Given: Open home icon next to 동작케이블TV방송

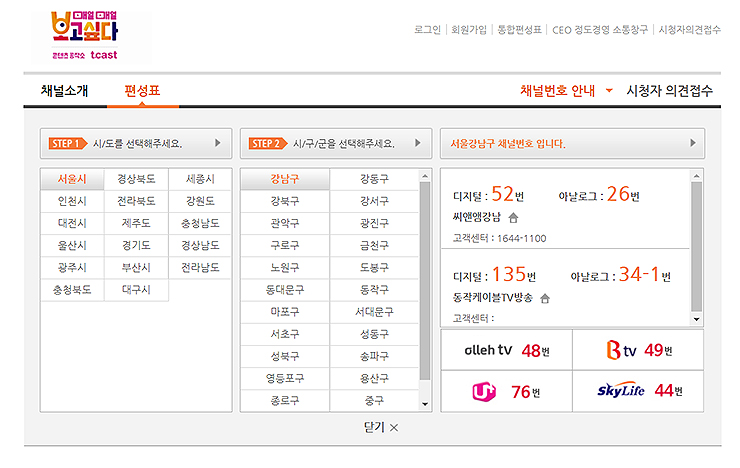Looking at the screenshot, I should (545, 298).
